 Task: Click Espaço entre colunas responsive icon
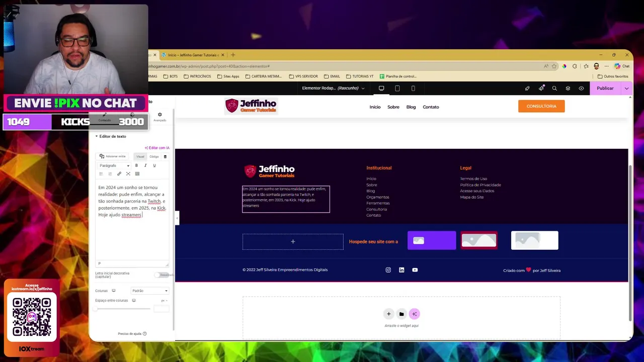click(134, 301)
